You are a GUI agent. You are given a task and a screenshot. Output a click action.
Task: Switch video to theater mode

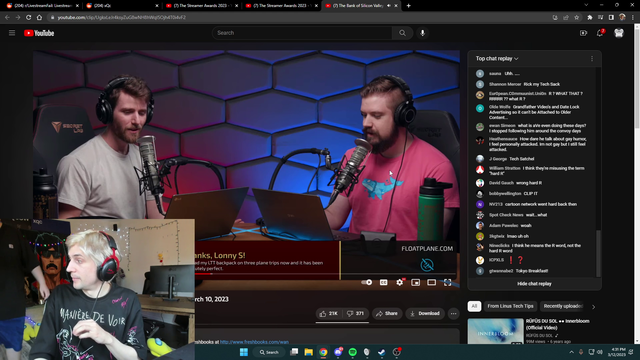pos(431,282)
